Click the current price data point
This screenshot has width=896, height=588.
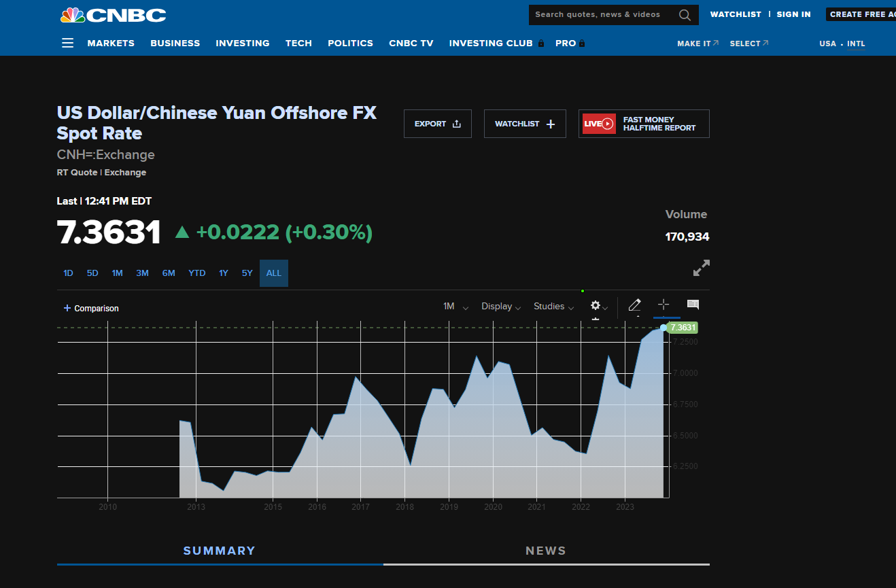coord(664,328)
